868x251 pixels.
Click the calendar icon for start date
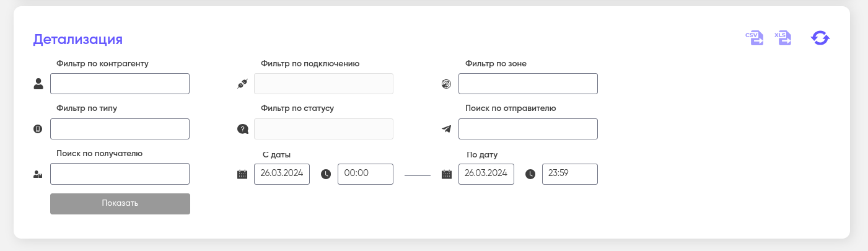point(242,174)
